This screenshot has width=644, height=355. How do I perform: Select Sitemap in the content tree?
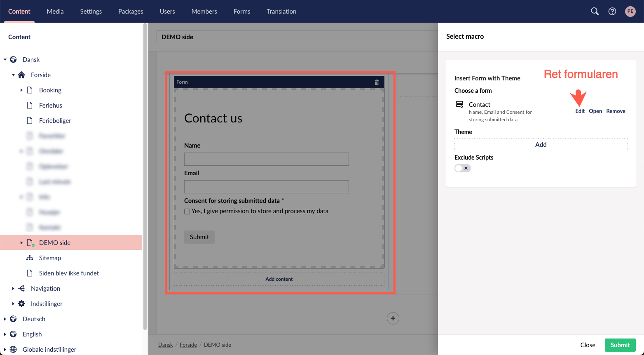tap(50, 258)
